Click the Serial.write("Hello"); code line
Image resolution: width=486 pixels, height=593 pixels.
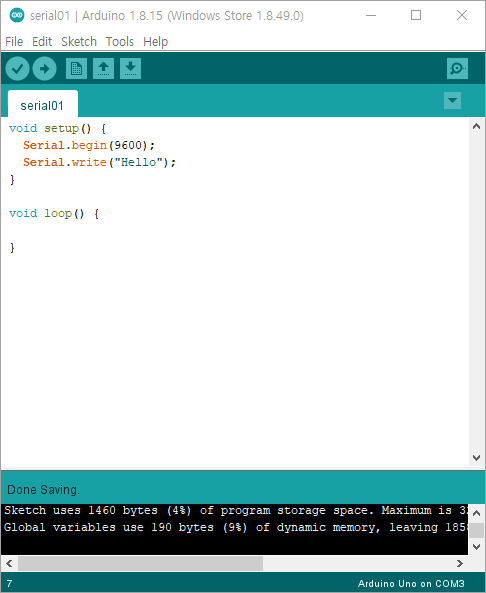[x=99, y=162]
